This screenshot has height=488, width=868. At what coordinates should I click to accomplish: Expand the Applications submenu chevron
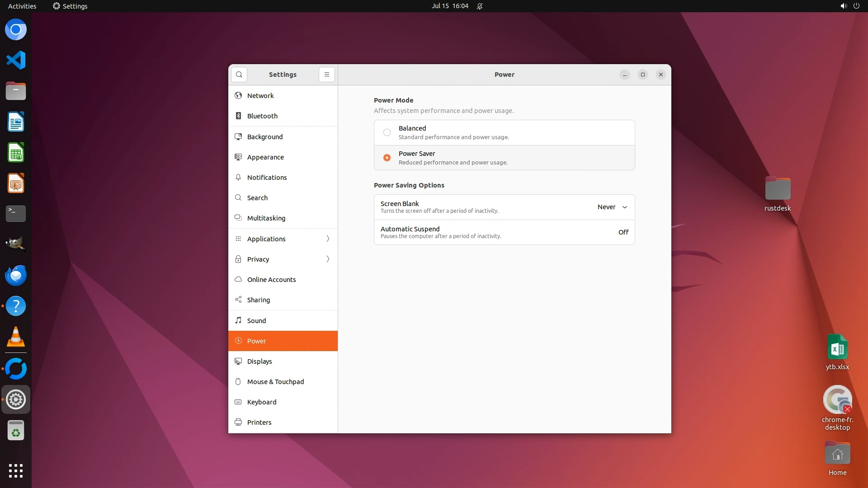tap(328, 239)
